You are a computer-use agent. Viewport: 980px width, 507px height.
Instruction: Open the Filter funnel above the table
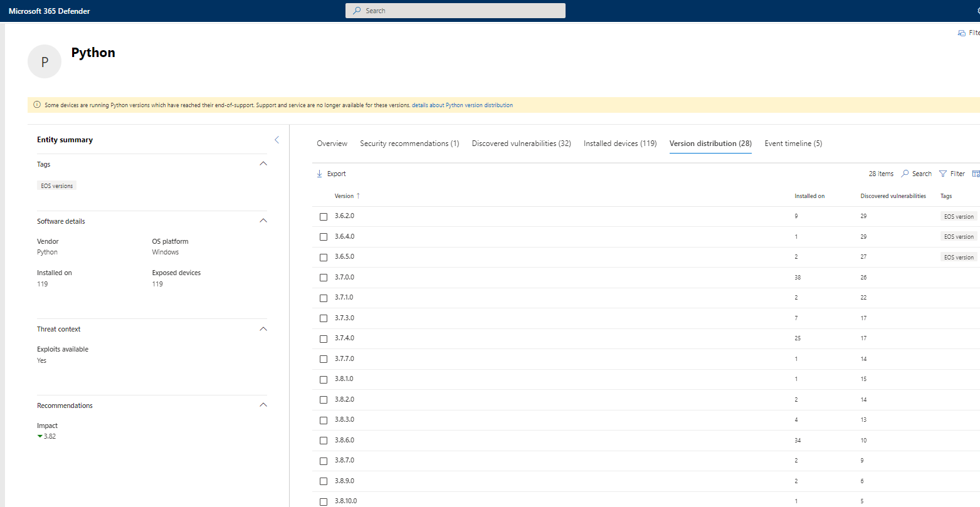tap(943, 174)
